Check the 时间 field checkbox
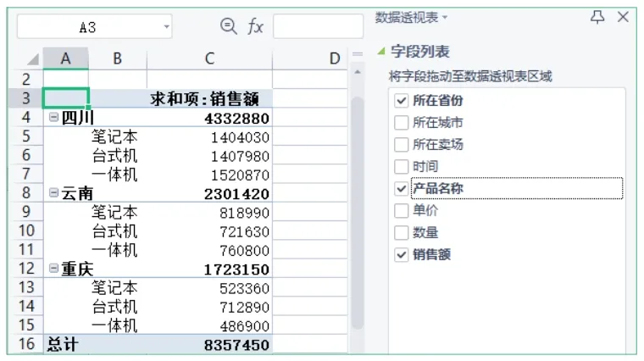This screenshot has height=361, width=644. point(402,167)
